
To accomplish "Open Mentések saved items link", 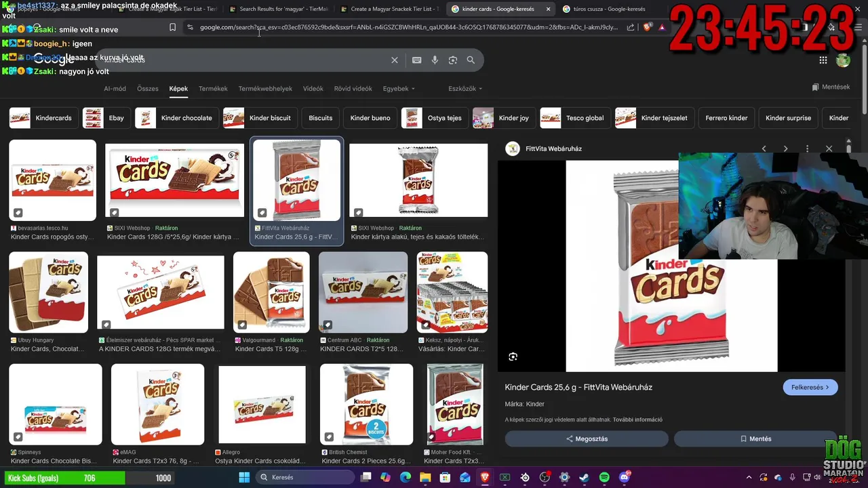I will 831,87.
